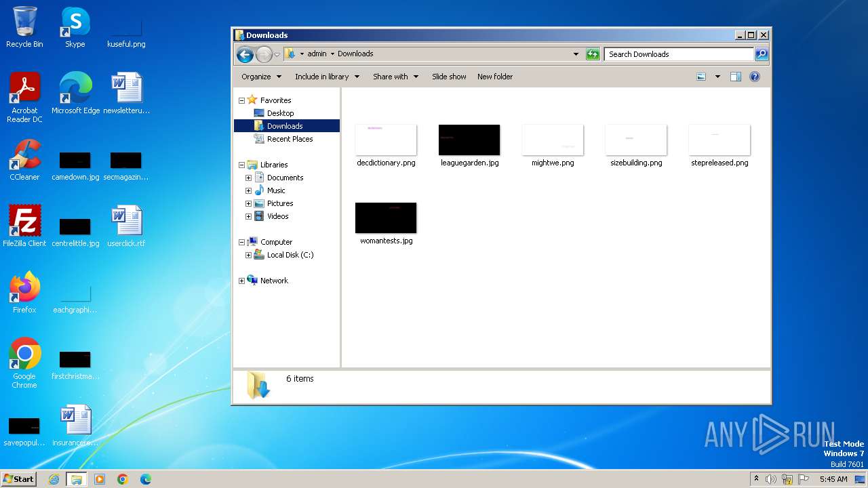Select the stepreleased.png file
Viewport: 868px width, 488px height.
click(x=719, y=145)
